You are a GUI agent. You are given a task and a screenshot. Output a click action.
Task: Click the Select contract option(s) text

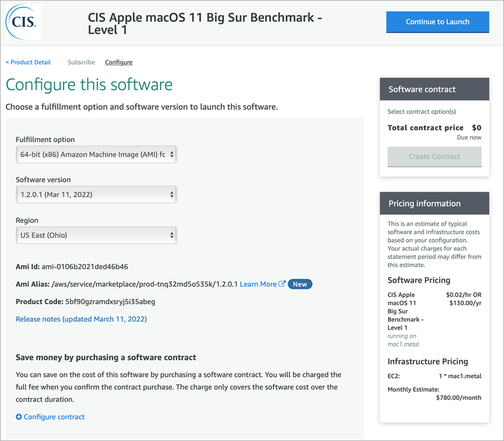coord(422,112)
